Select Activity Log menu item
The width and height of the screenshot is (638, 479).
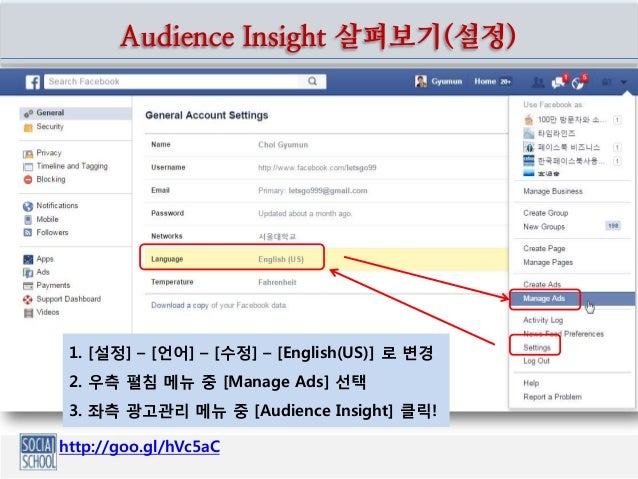pyautogui.click(x=543, y=320)
